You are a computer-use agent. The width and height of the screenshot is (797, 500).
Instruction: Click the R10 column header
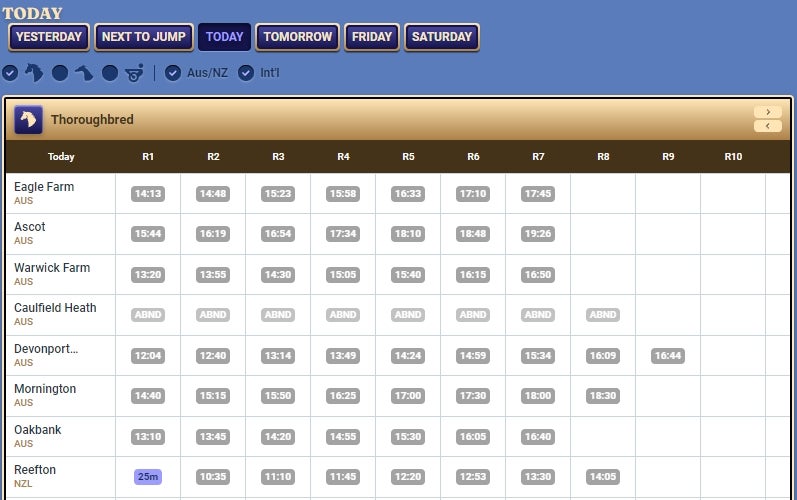coord(733,157)
